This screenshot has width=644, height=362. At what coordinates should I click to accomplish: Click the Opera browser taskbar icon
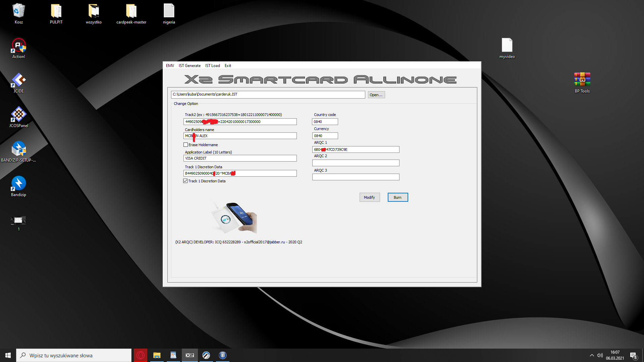pos(141,355)
